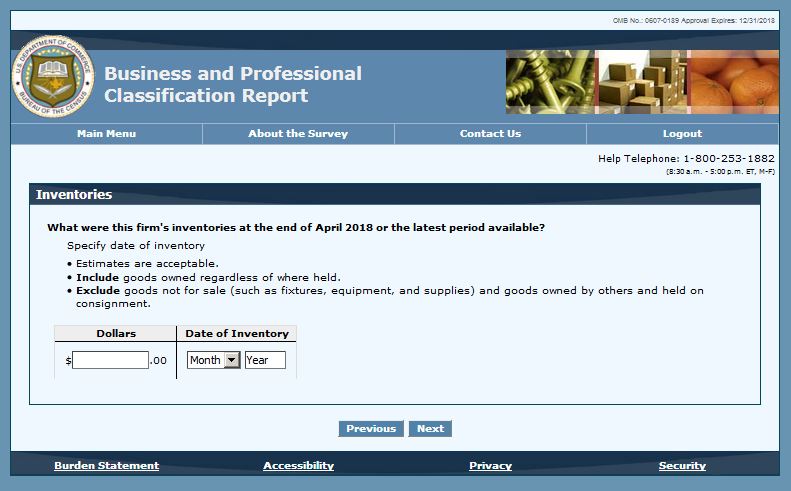This screenshot has width=791, height=491.
Task: Open the Burden Statement link
Action: click(106, 466)
